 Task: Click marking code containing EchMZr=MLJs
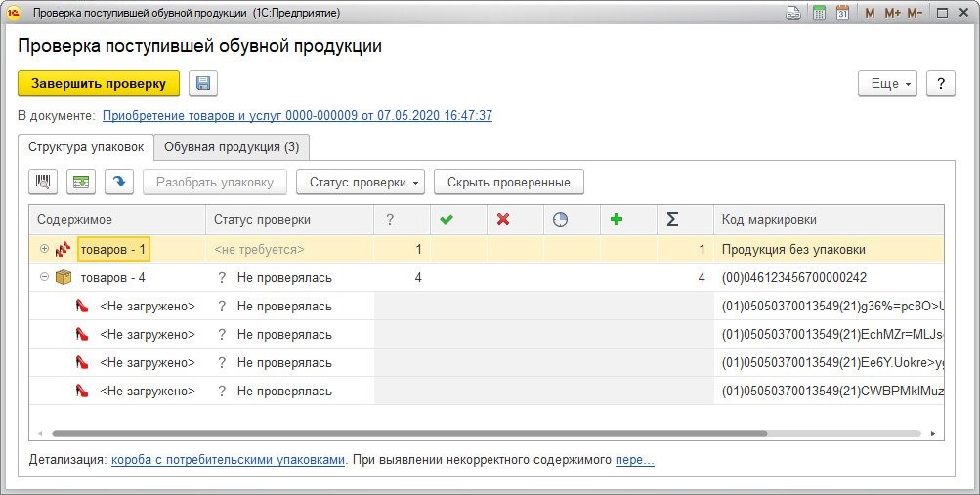coord(829,334)
